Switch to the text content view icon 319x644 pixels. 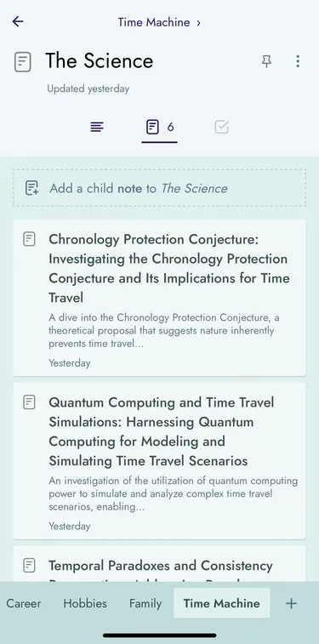97,128
